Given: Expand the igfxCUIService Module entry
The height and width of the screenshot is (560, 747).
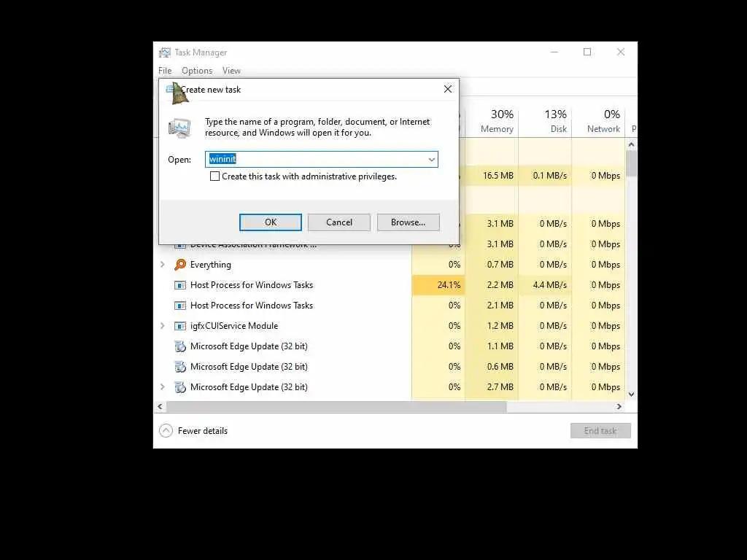Looking at the screenshot, I should coord(163,326).
